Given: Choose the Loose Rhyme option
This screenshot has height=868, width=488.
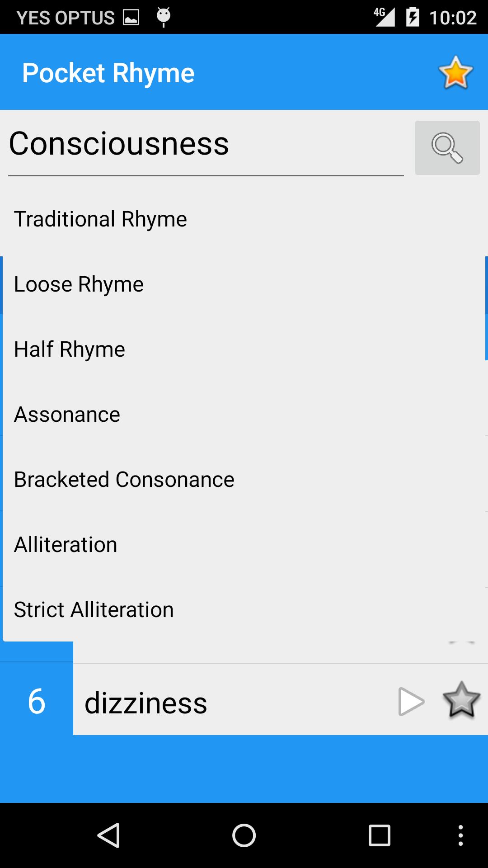Looking at the screenshot, I should 79,284.
